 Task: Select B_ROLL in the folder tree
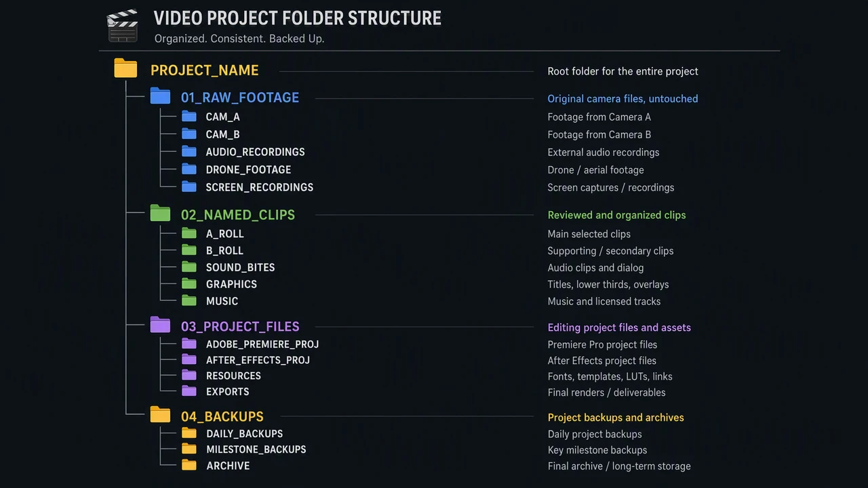point(224,251)
